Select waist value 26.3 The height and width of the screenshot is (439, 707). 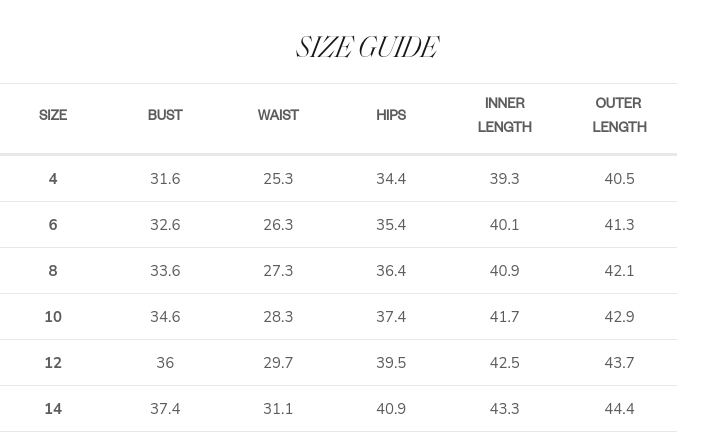[278, 225]
